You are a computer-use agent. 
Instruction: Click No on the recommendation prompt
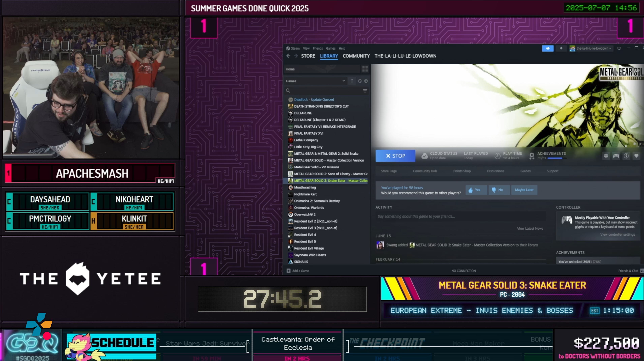(499, 190)
